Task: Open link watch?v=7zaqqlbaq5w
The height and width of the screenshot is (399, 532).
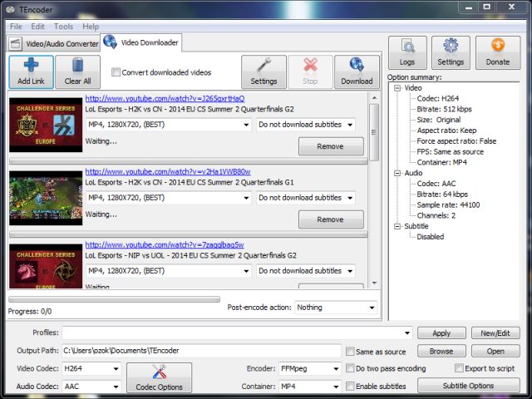Action: point(165,244)
